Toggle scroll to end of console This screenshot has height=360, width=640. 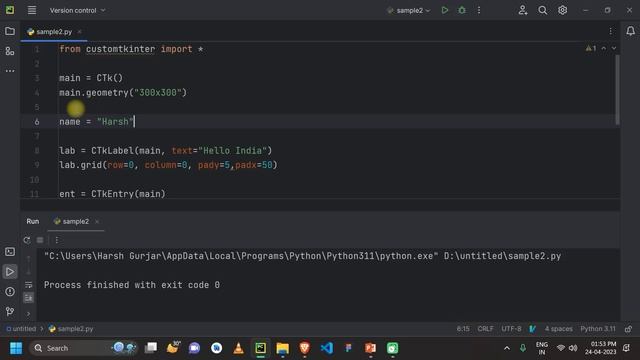pyautogui.click(x=28, y=298)
